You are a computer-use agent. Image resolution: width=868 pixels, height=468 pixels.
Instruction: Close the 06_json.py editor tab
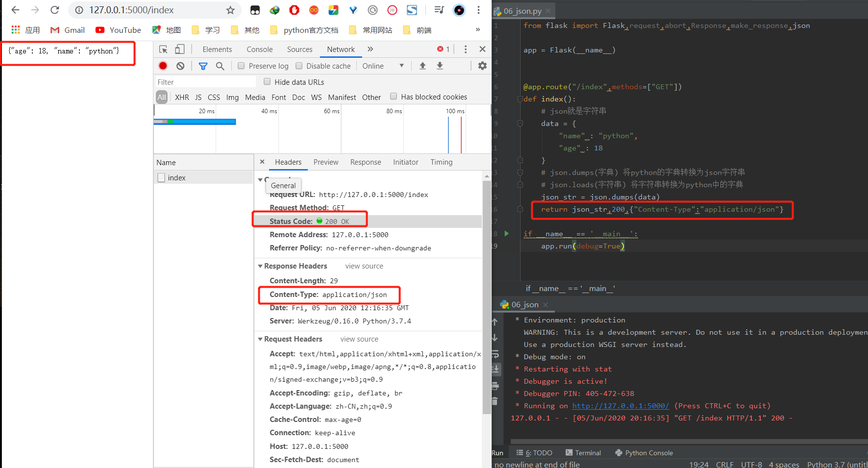pos(548,11)
